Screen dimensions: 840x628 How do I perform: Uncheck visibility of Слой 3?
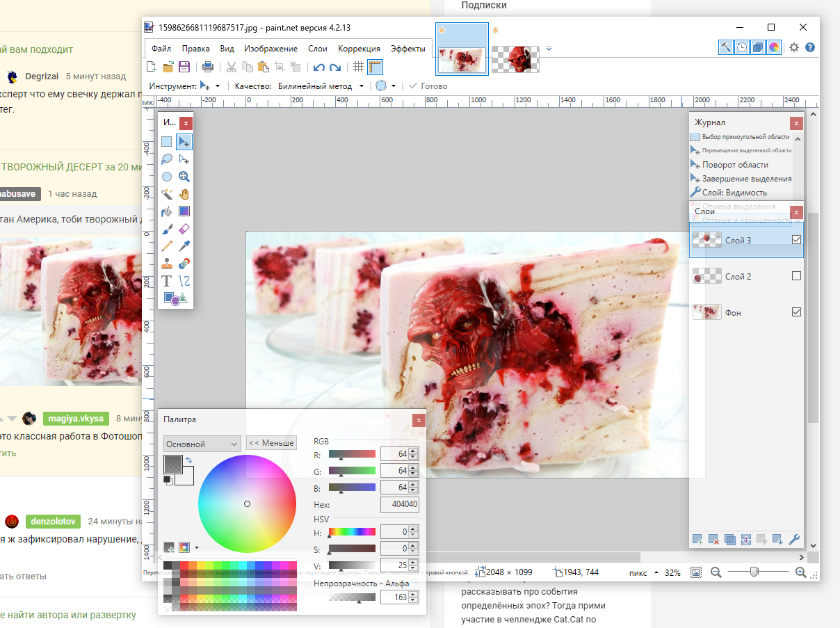coord(796,240)
